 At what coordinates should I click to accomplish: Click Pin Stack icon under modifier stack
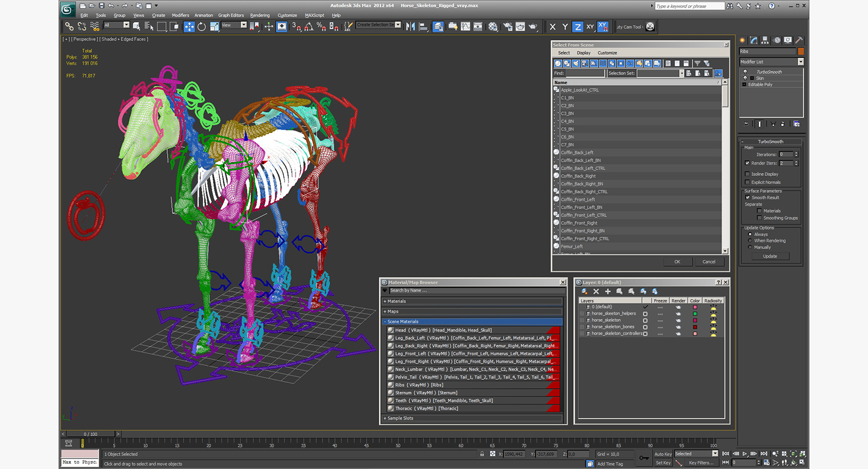pos(745,124)
